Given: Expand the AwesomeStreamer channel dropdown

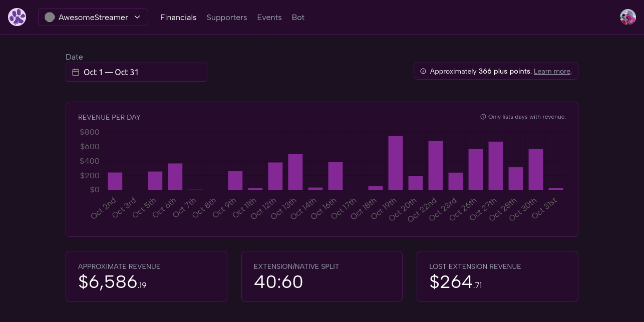Looking at the screenshot, I should (137, 17).
